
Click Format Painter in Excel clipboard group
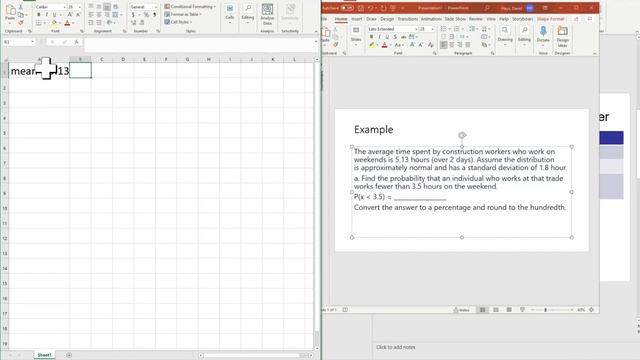tap(21, 22)
